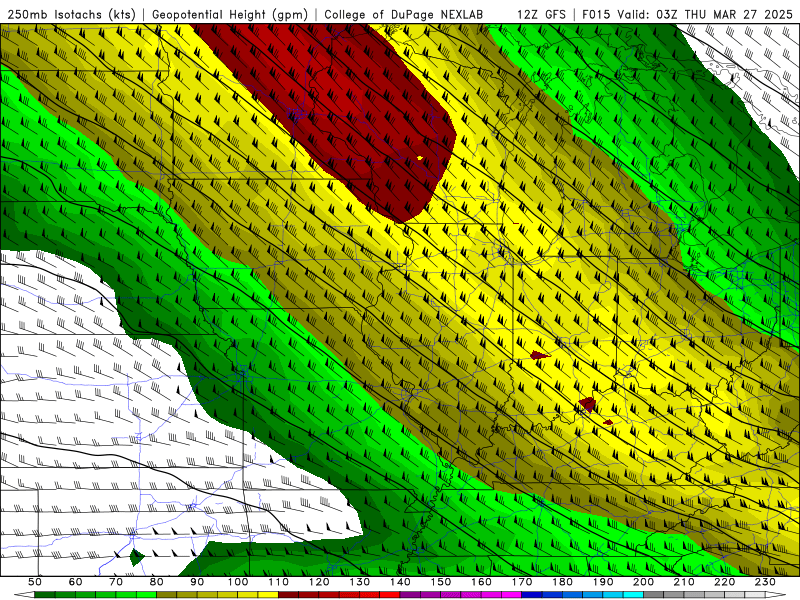Click the '140' color scale label
This screenshot has height=600, width=800.
click(x=400, y=582)
